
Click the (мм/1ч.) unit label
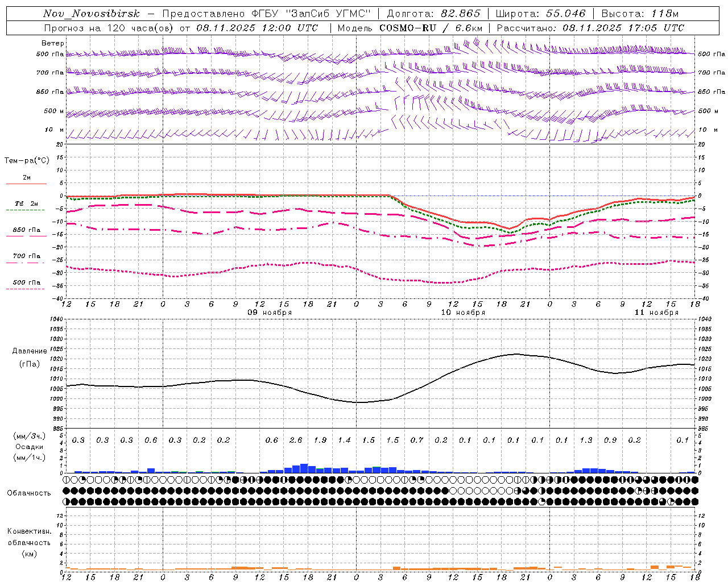pos(28,458)
